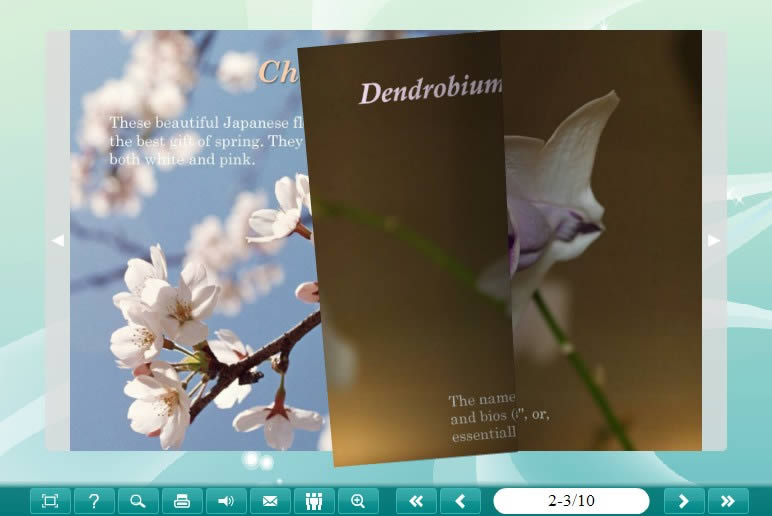Click the cherry blossom description text

207,141
